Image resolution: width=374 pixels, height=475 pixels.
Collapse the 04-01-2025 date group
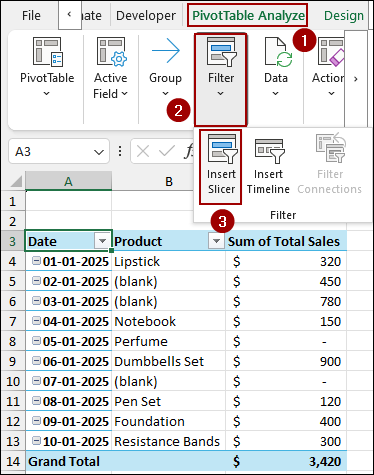36,320
